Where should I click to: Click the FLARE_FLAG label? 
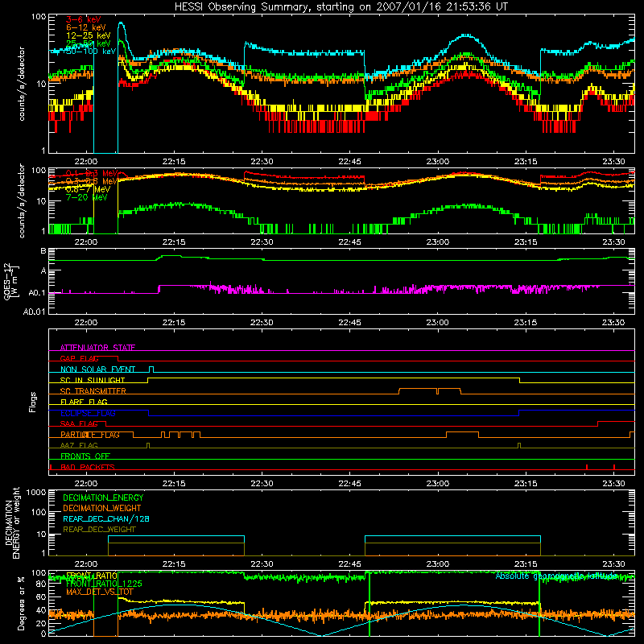point(84,402)
